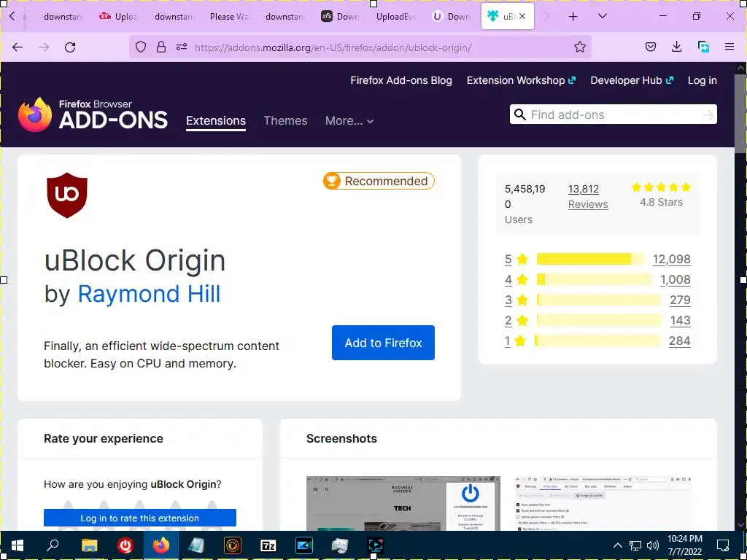Open the Windows Start menu
The width and height of the screenshot is (747, 560).
(18, 545)
